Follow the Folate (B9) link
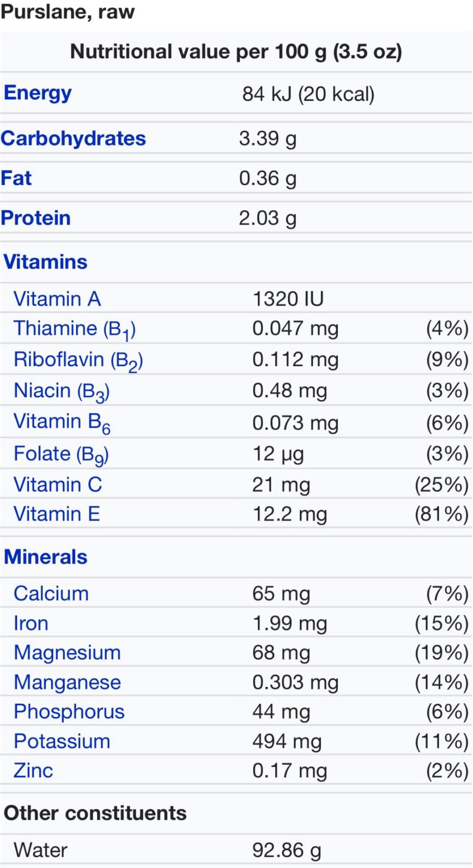 click(61, 455)
